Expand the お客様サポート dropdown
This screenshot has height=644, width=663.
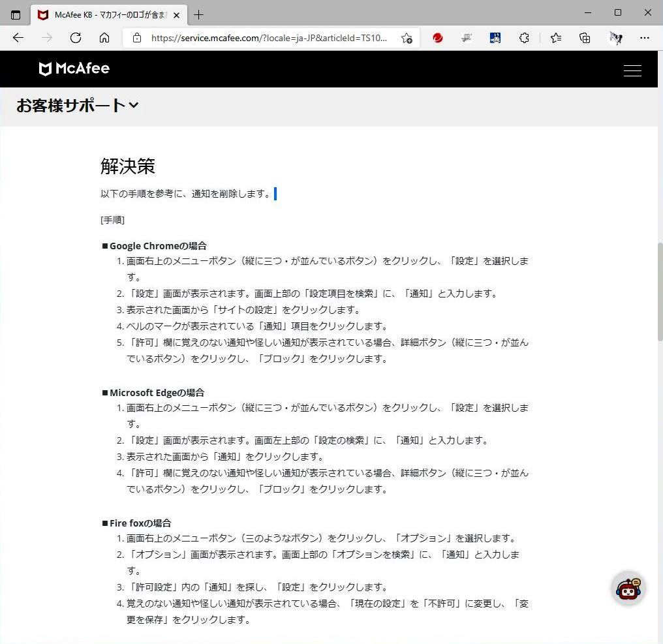click(x=78, y=105)
